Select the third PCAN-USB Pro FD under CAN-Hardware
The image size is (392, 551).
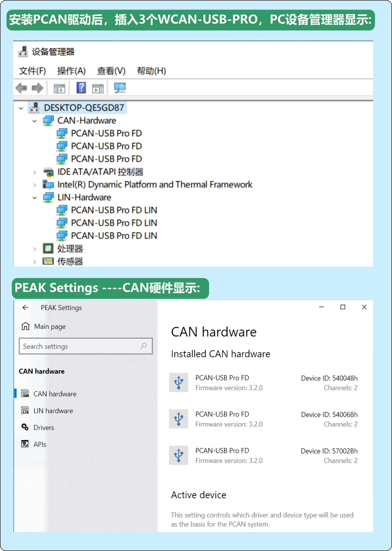(107, 159)
